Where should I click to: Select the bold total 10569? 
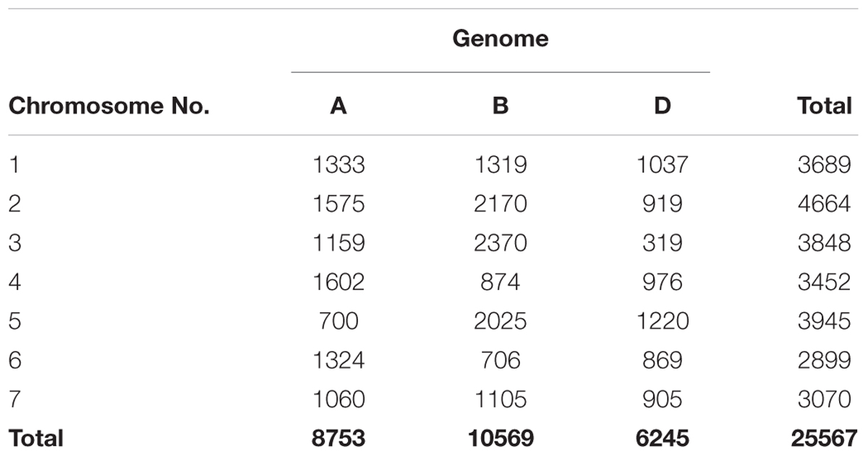tap(501, 438)
